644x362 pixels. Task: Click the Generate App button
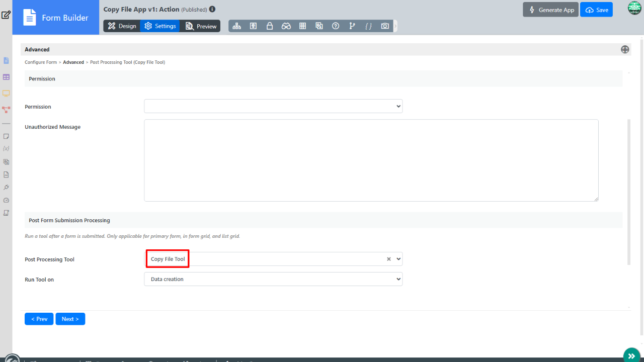[x=551, y=10]
